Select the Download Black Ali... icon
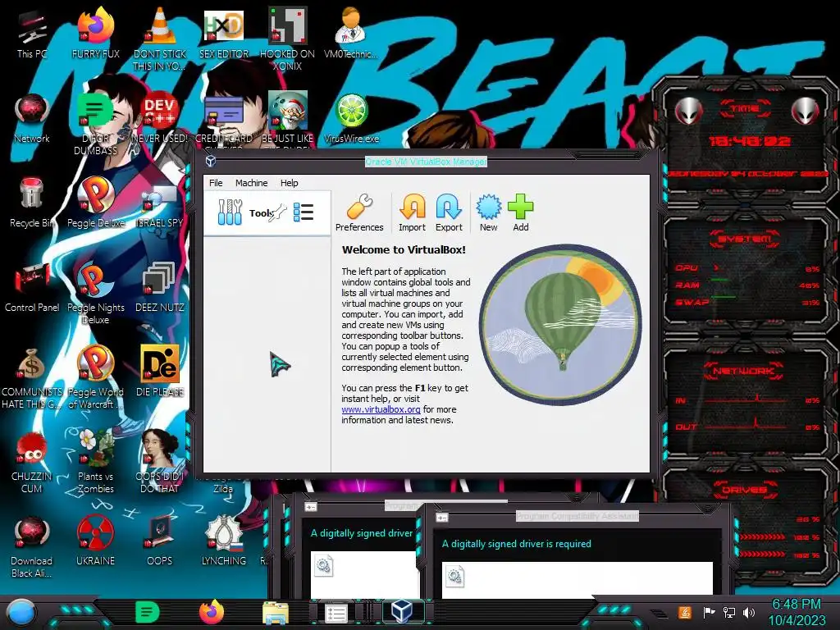Viewport: 840px width, 630px height. tap(32, 547)
